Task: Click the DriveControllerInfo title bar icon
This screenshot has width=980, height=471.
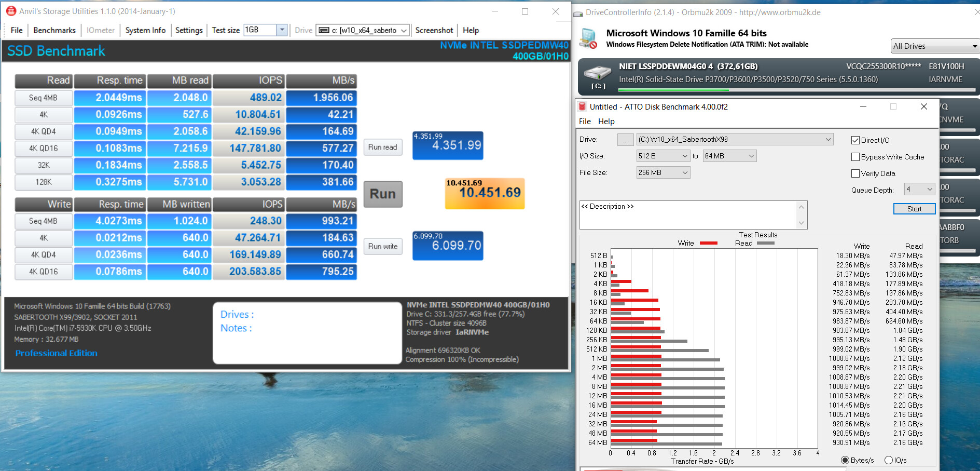Action: coord(578,13)
